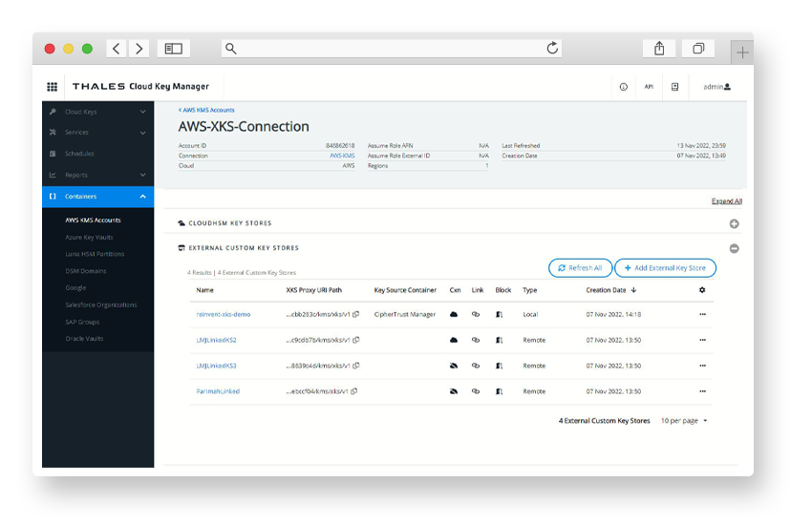The height and width of the screenshot is (525, 812).
Task: Click Refresh All button
Action: (x=580, y=268)
